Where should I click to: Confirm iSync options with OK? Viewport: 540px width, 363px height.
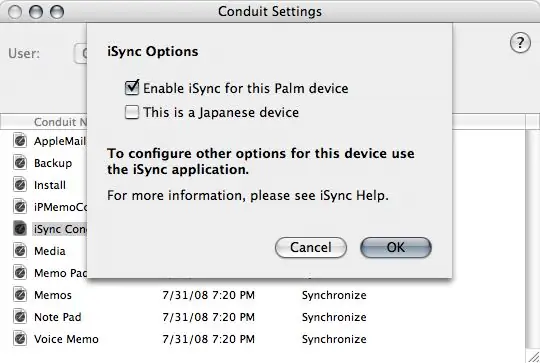(396, 248)
